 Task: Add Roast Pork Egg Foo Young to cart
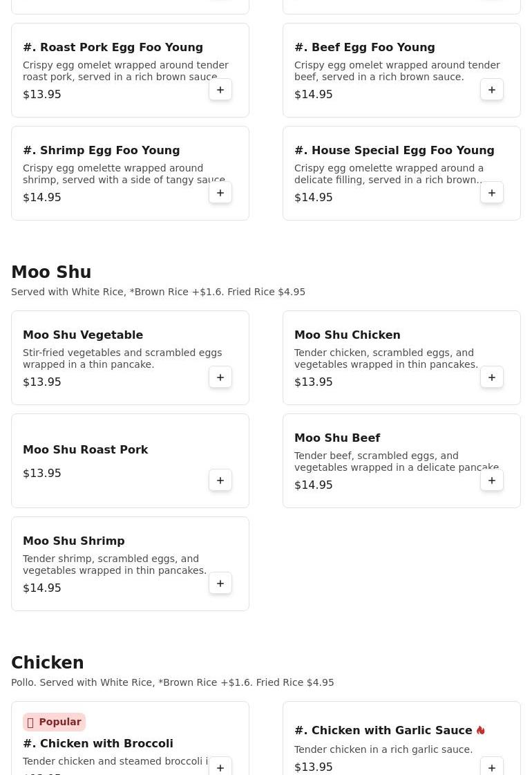tap(220, 90)
